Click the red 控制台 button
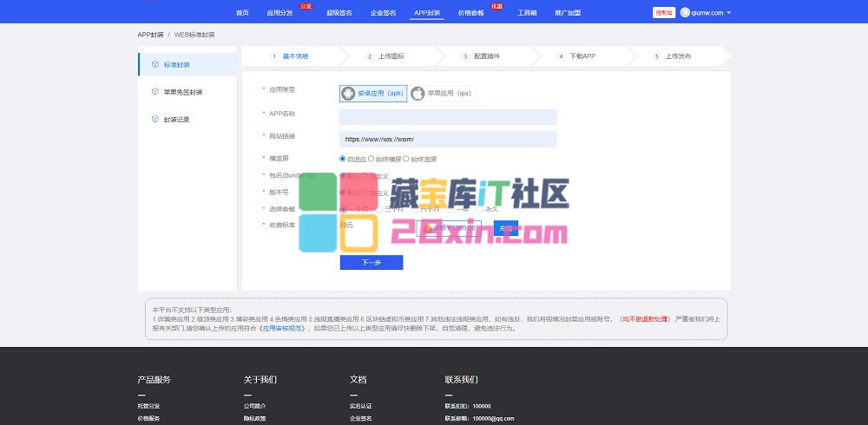 click(x=664, y=13)
